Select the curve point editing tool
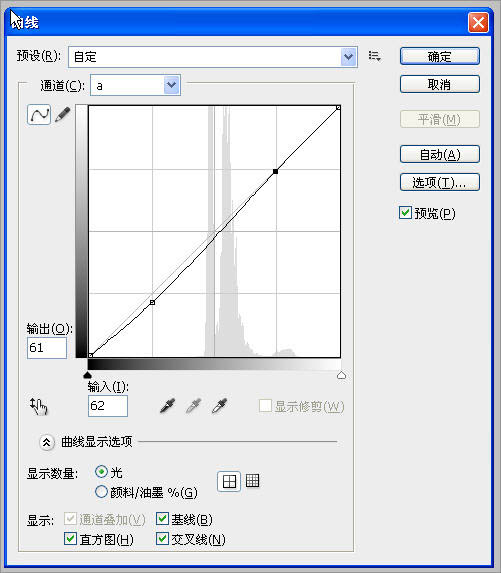 coord(39,114)
